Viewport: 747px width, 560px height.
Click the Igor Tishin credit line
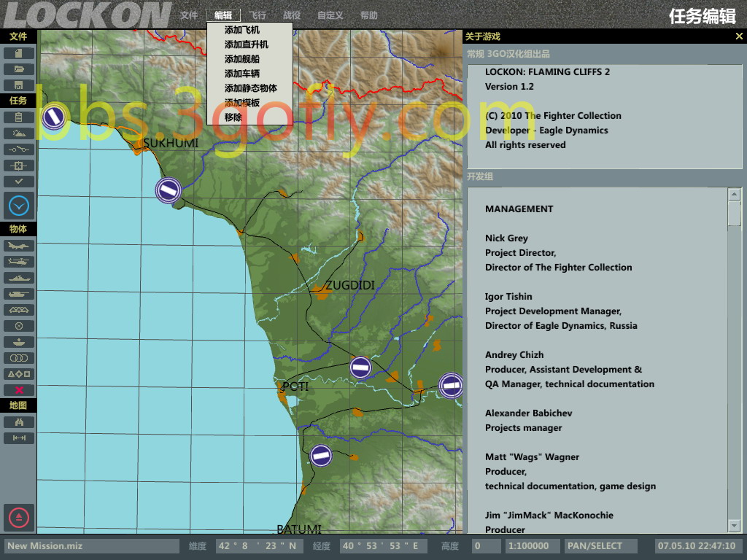pyautogui.click(x=508, y=297)
